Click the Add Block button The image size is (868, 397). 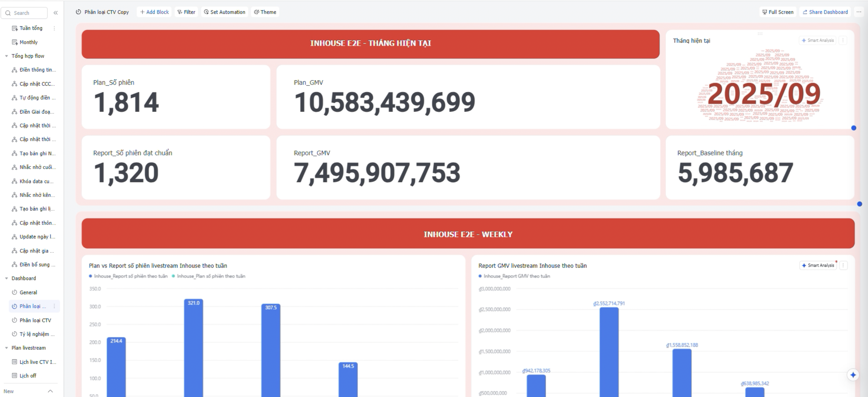pos(154,12)
